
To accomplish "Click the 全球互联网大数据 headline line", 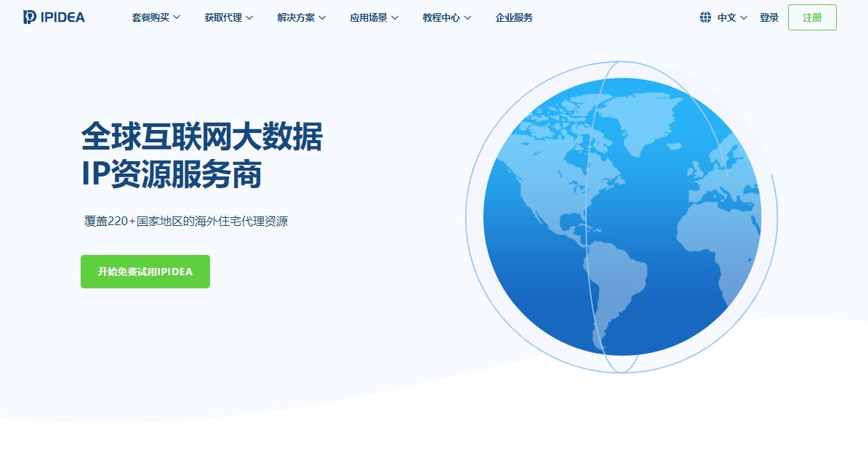I will click(202, 137).
